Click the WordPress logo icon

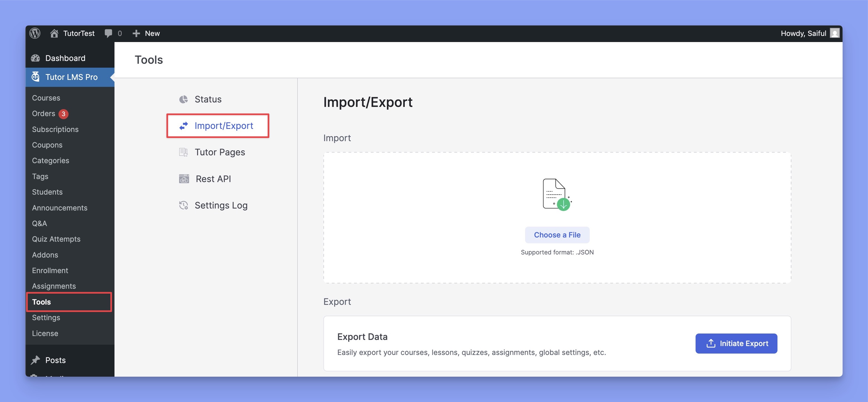[x=35, y=33]
